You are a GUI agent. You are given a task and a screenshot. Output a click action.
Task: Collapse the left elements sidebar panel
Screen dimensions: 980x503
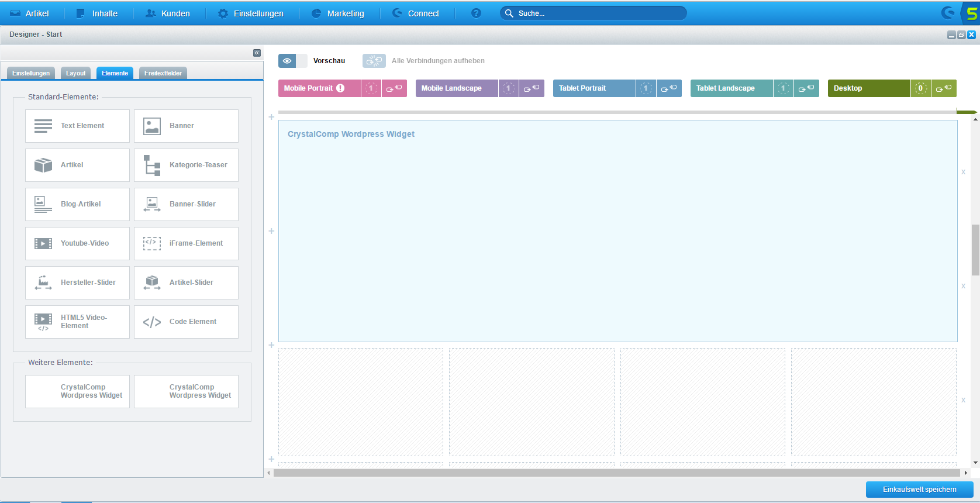tap(257, 53)
